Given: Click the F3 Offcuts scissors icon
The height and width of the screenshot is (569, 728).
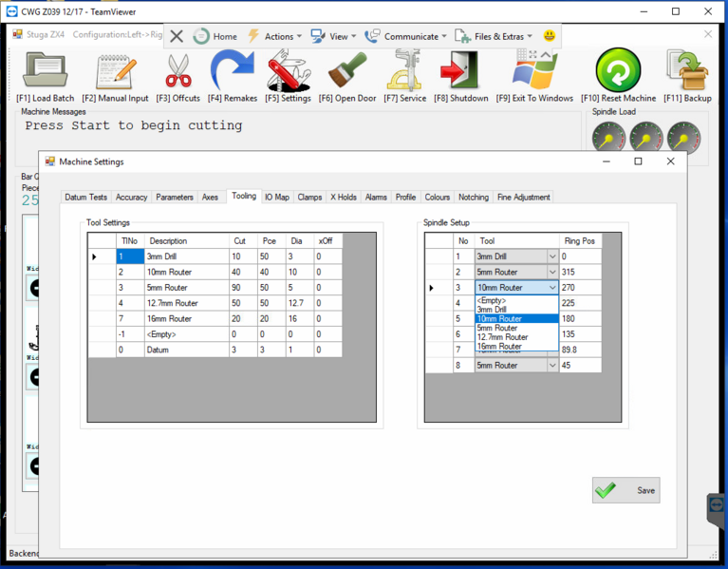Looking at the screenshot, I should (x=178, y=71).
